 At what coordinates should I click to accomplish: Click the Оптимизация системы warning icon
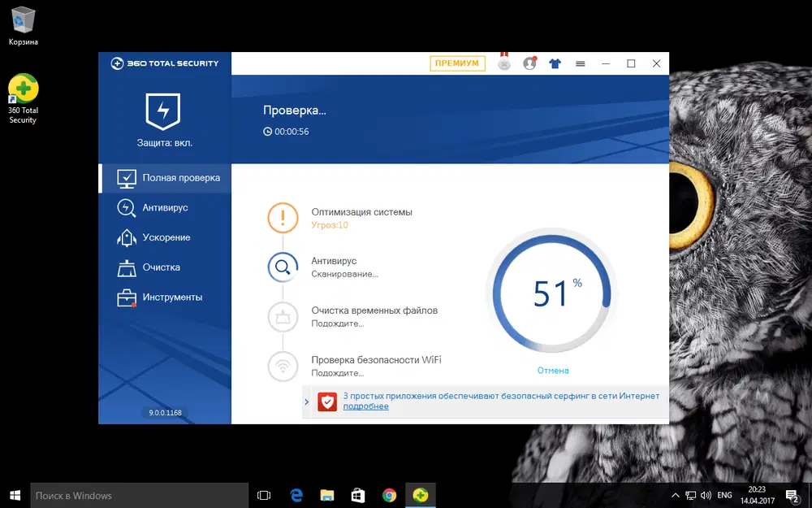283,217
